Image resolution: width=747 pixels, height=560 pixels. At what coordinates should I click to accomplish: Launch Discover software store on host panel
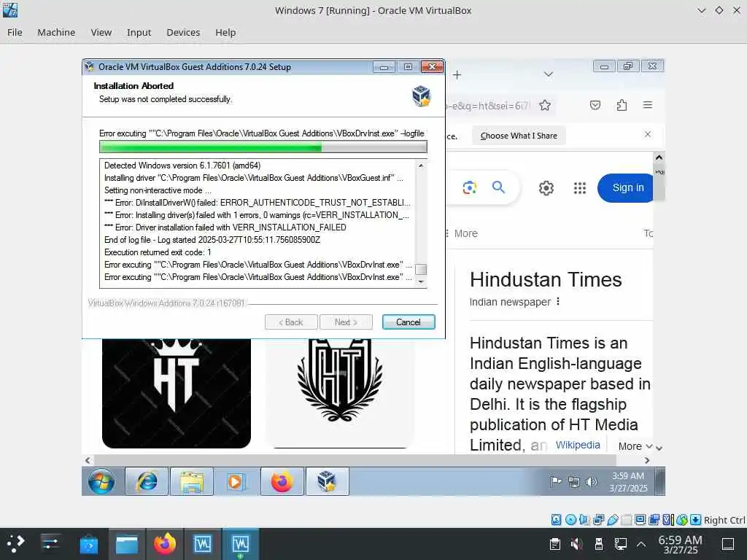[x=88, y=543]
